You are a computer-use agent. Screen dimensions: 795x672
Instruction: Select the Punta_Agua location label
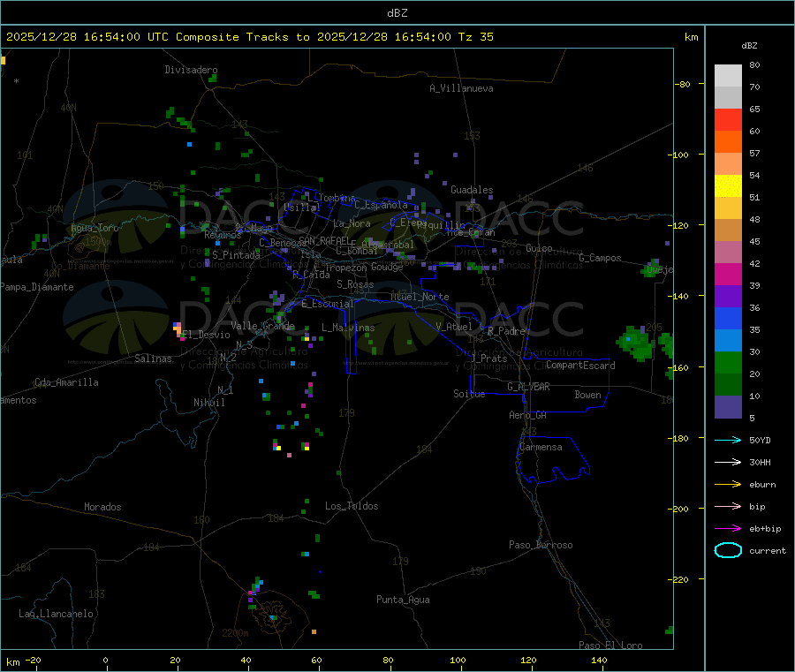[403, 600]
